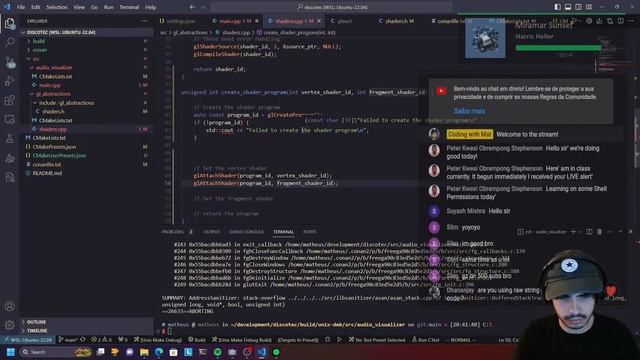Open the Extensions view
The width and height of the screenshot is (640, 360).
tap(9, 100)
